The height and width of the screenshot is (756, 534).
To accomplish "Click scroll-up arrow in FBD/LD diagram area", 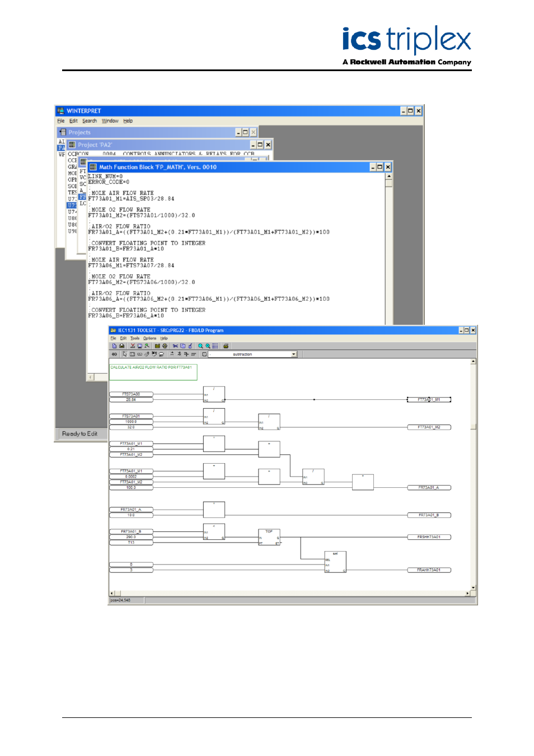I will click(x=473, y=362).
